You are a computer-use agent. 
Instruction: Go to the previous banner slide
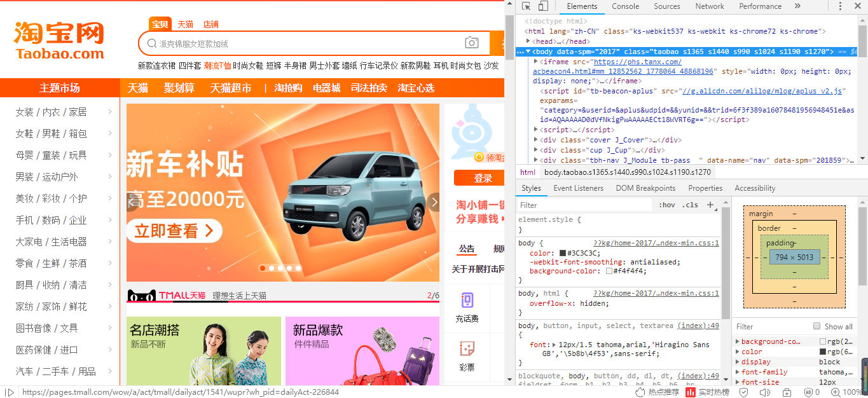[132, 202]
